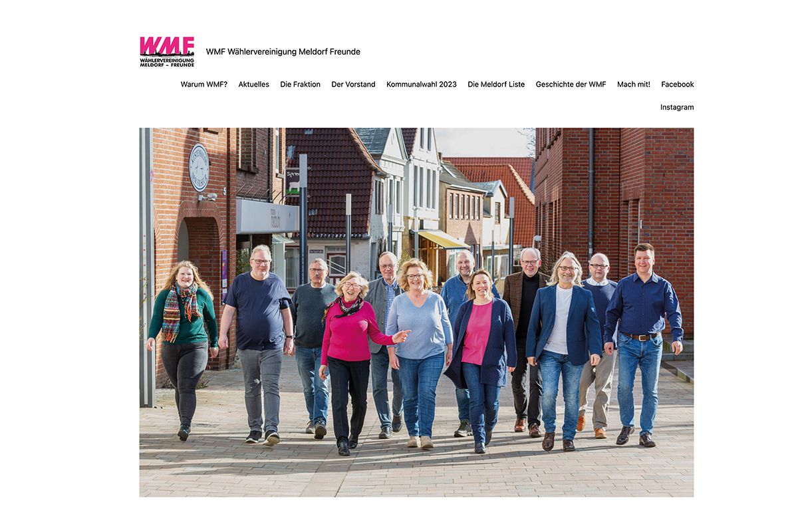Go to the Aktuelles page
Viewport: 798px width, 532px height.
[x=254, y=84]
